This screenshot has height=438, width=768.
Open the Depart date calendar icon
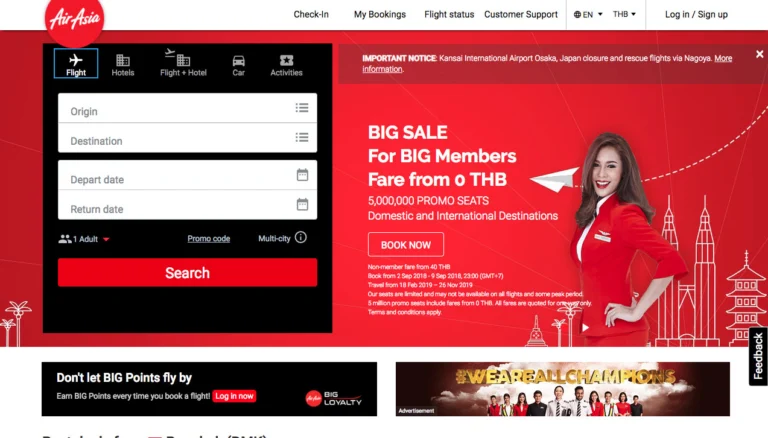coord(302,175)
